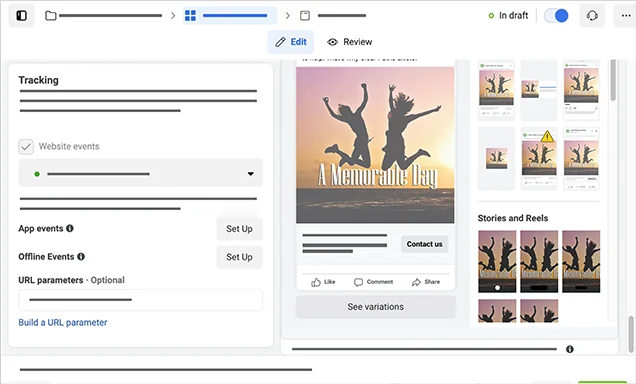Select placement thumbnail with warning icon
Viewport: 636px width, 384px height.
point(539,159)
